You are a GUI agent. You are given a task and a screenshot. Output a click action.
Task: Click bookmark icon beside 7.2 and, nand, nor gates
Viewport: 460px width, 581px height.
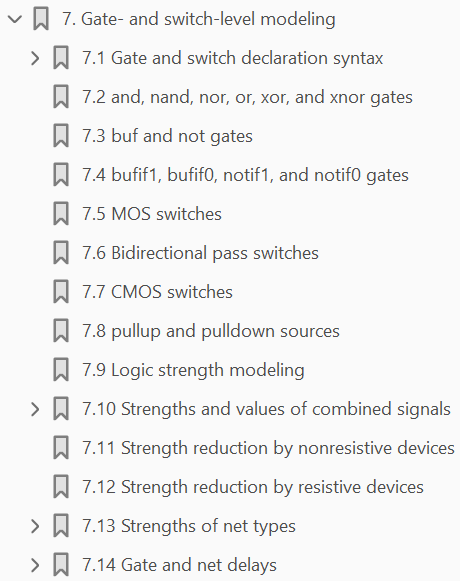(x=61, y=97)
